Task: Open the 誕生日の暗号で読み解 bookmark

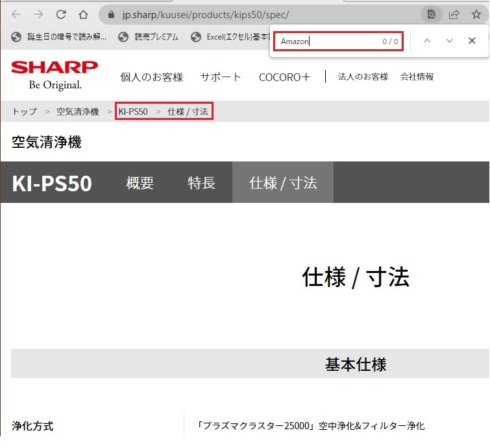Action: [x=59, y=37]
